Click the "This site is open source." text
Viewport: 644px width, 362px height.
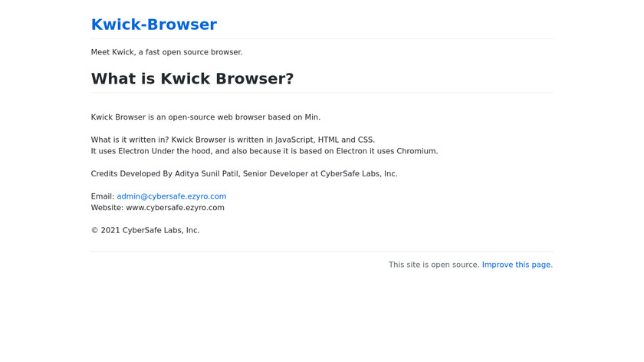click(x=434, y=265)
